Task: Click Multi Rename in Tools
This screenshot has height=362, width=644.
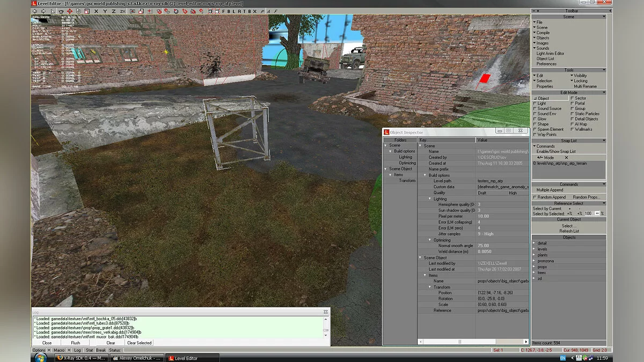Action: point(585,86)
